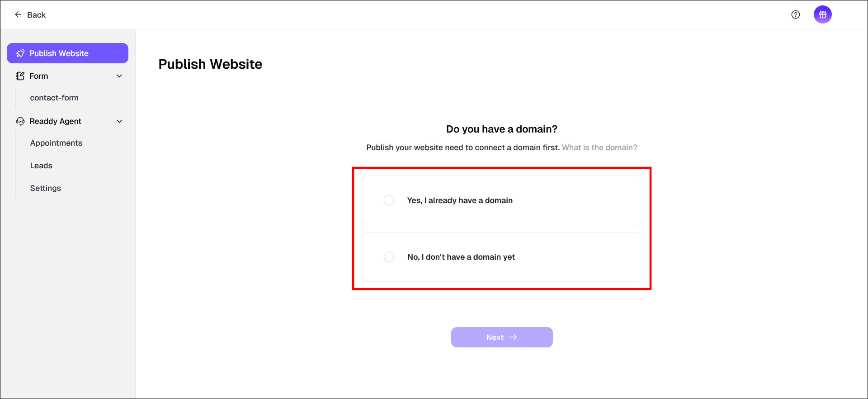The width and height of the screenshot is (868, 399).
Task: Click the "Publish Website" sidebar label
Action: coord(59,53)
